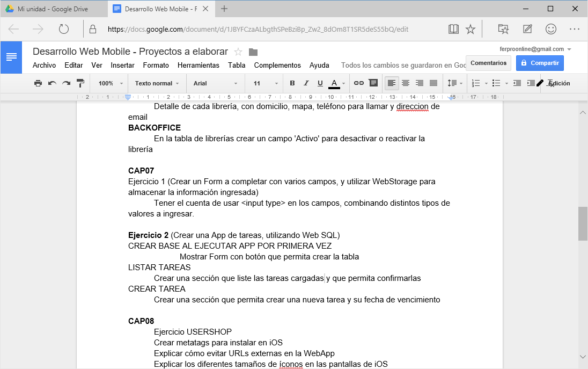
Task: Open Archivo menu
Action: point(44,66)
